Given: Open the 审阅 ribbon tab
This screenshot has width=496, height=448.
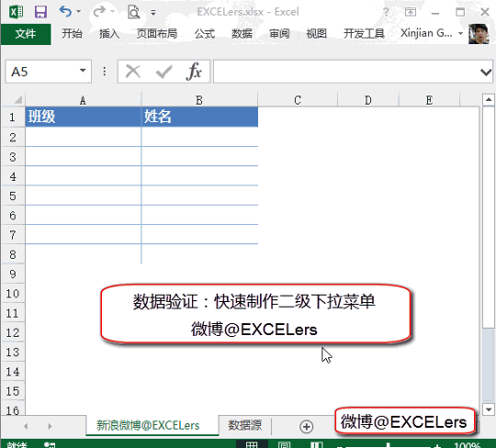Looking at the screenshot, I should [279, 34].
